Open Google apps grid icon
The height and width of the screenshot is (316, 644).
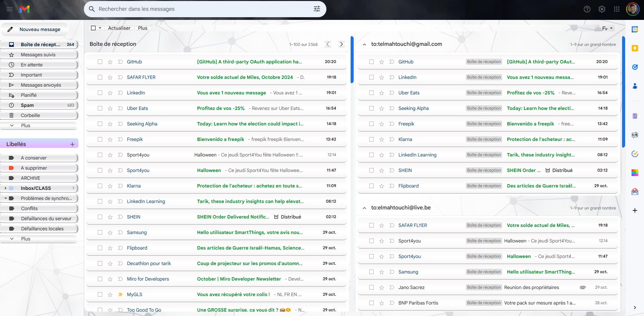[617, 9]
